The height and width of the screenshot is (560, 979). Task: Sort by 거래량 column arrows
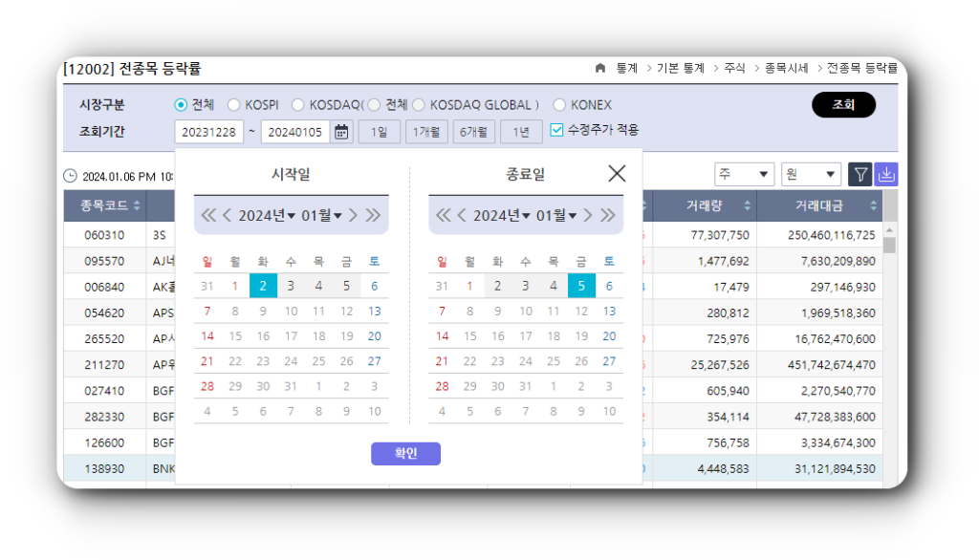tap(747, 205)
